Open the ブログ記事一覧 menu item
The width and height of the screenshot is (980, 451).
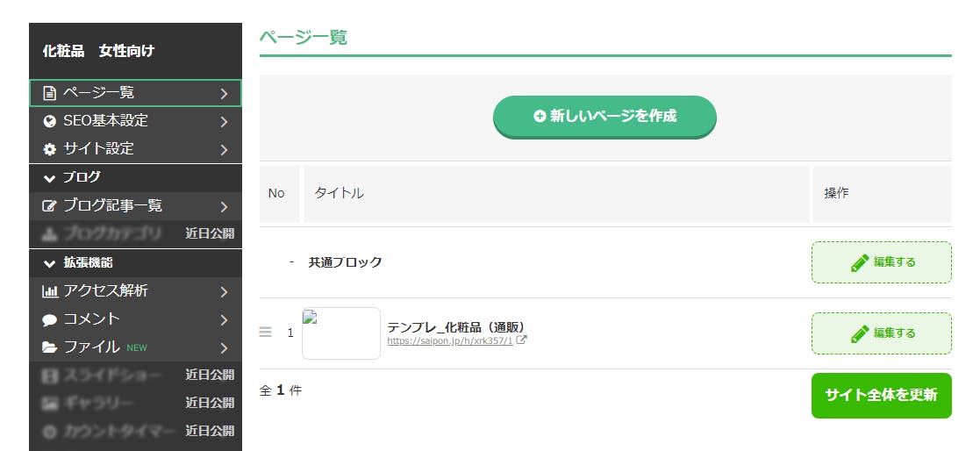click(112, 206)
